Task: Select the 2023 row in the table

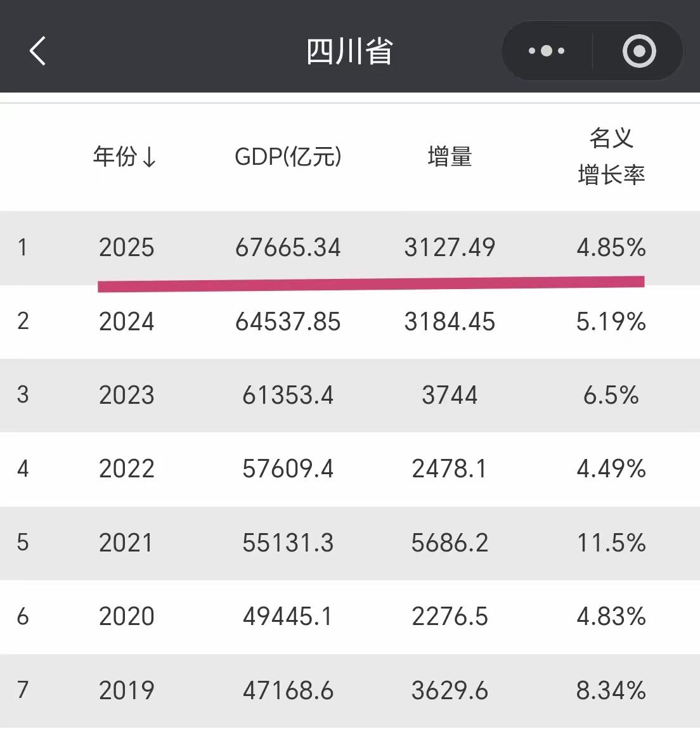Action: pyautogui.click(x=350, y=395)
